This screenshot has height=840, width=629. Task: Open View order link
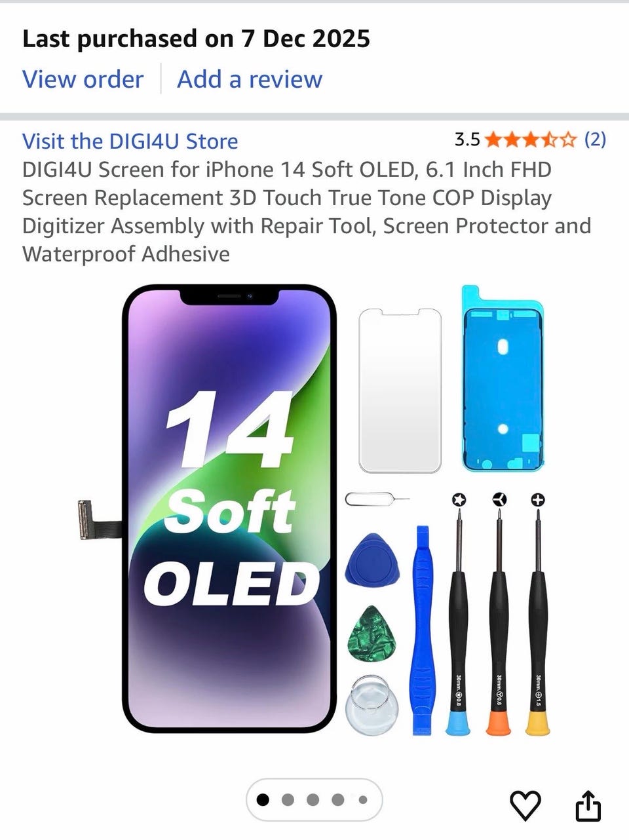tap(83, 79)
